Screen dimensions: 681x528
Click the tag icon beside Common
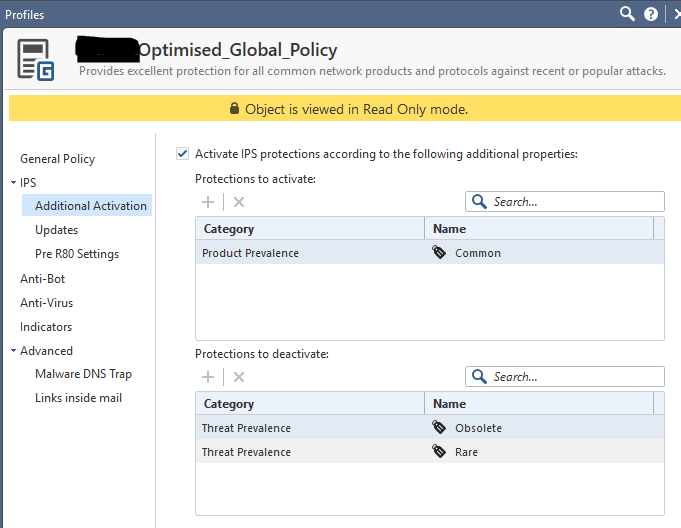(439, 252)
